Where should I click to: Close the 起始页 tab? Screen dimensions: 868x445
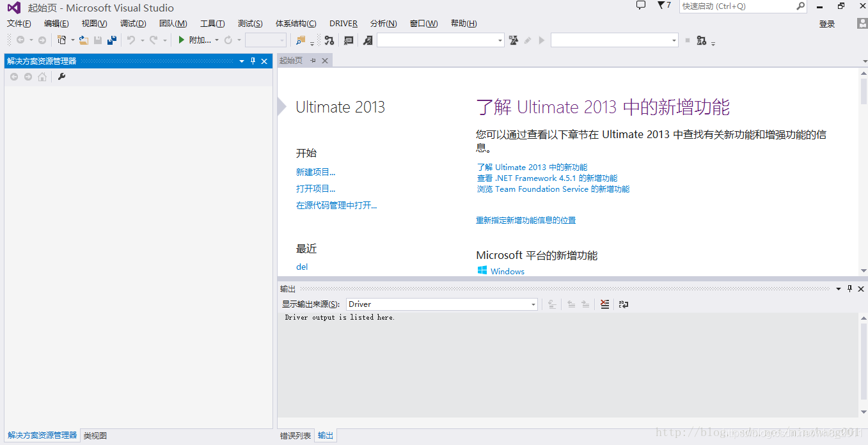[x=325, y=61]
